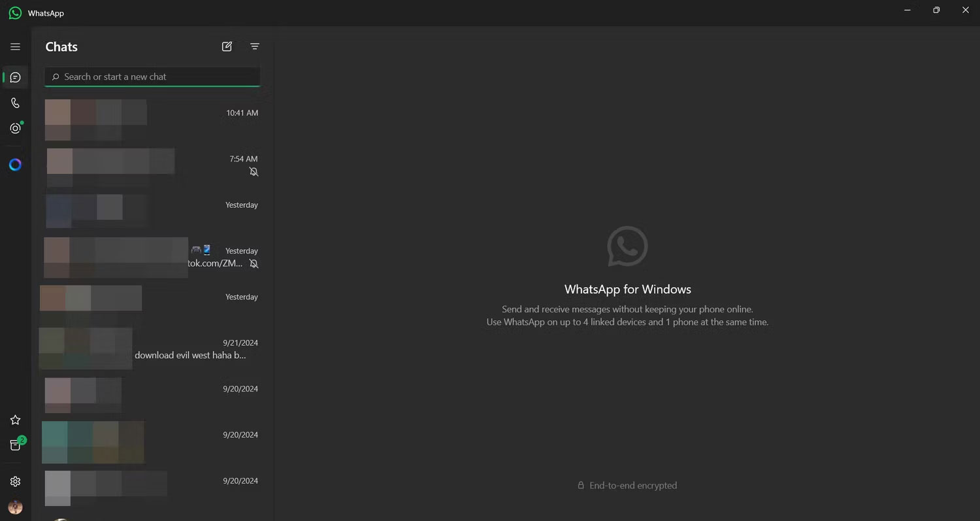
Task: Close the WhatsApp window
Action: (x=966, y=10)
